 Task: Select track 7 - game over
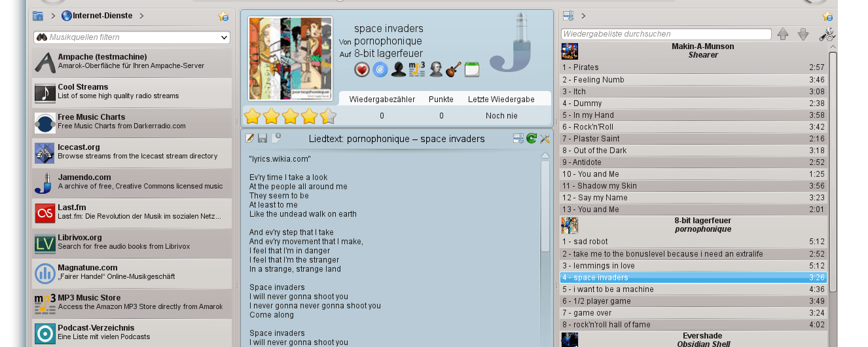[x=694, y=312]
